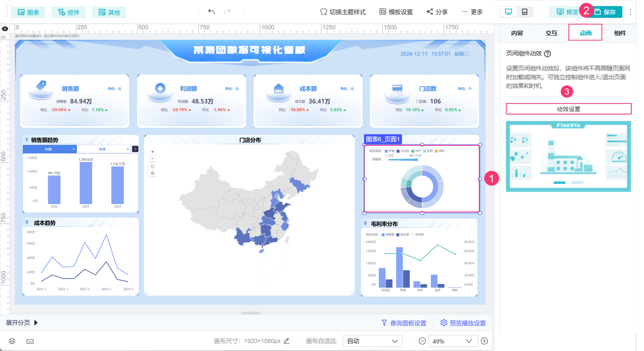The width and height of the screenshot is (644, 351).
Task: Zoom out the map with minus icon
Action: (153, 158)
